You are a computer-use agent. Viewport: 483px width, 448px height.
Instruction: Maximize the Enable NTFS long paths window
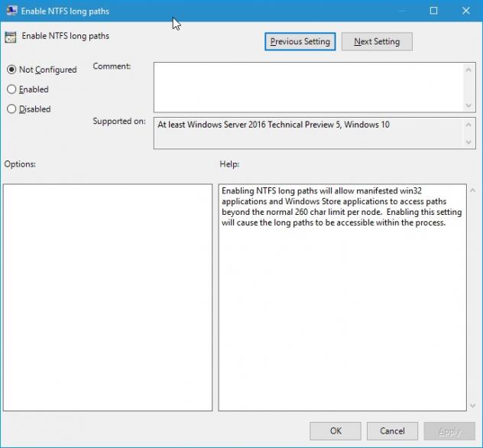[433, 11]
